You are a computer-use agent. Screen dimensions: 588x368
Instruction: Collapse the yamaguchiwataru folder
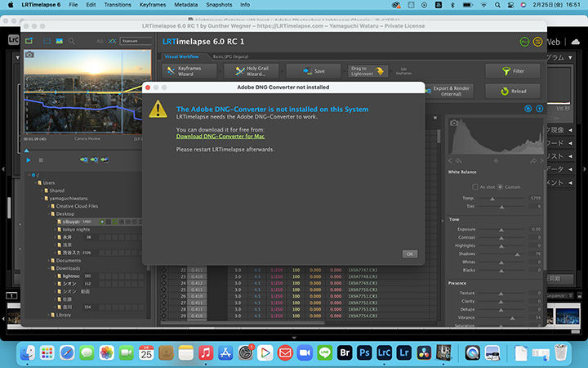[42, 198]
